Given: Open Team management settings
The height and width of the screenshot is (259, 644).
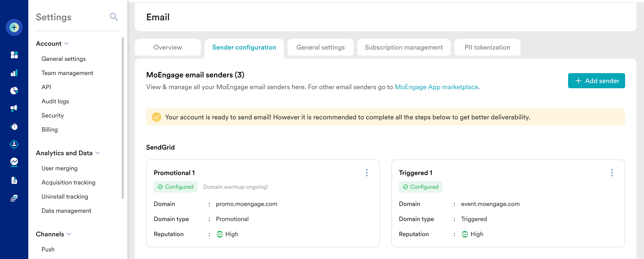Looking at the screenshot, I should point(67,73).
